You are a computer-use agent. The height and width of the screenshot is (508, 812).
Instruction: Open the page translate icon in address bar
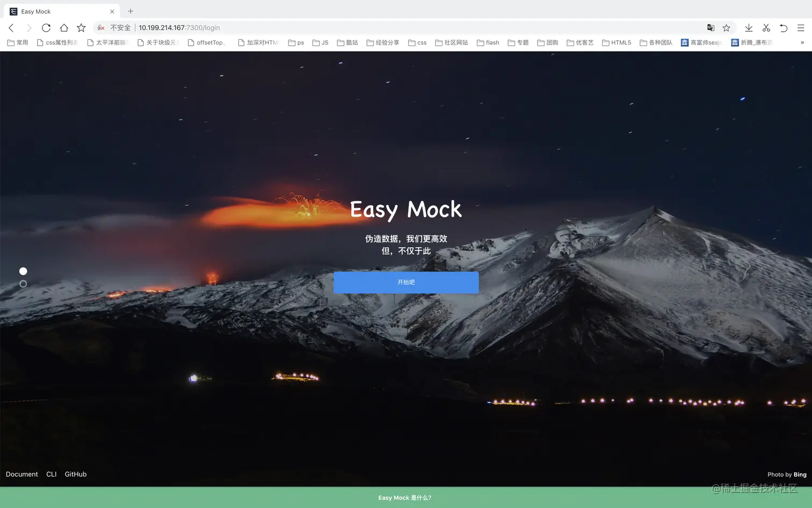[711, 28]
